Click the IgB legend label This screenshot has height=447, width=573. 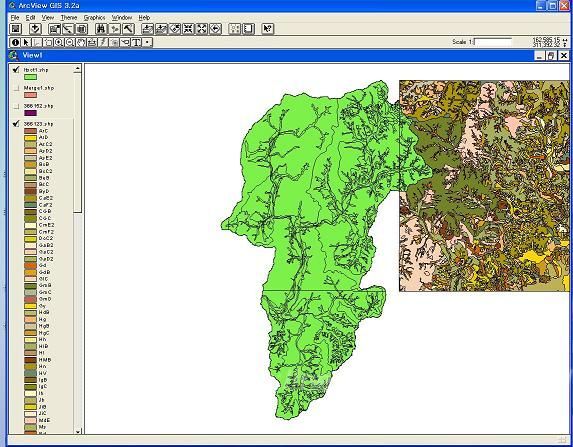click(x=43, y=380)
